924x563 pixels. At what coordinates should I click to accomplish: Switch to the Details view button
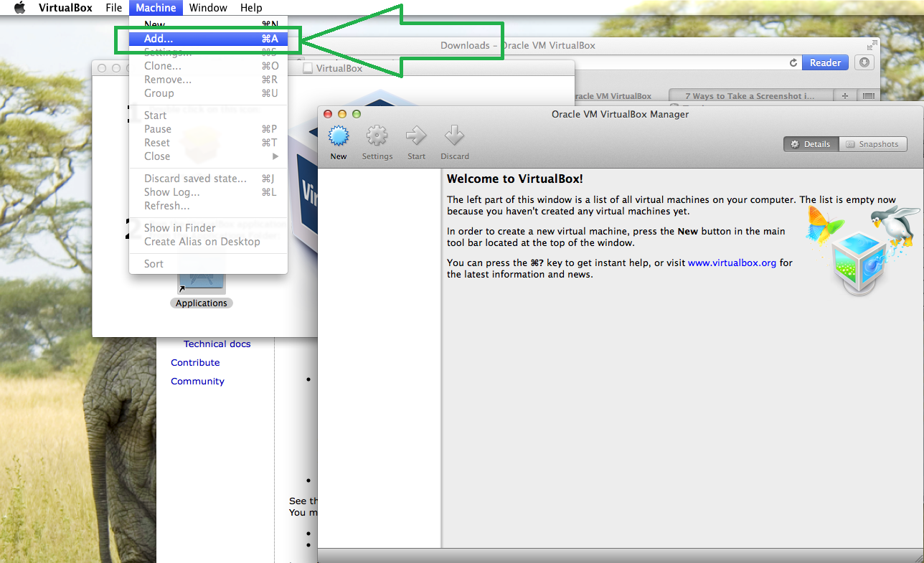coord(811,144)
